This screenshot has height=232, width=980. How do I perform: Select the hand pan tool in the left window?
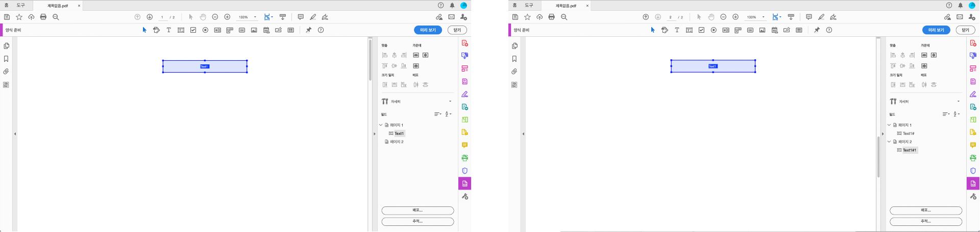[x=203, y=17]
